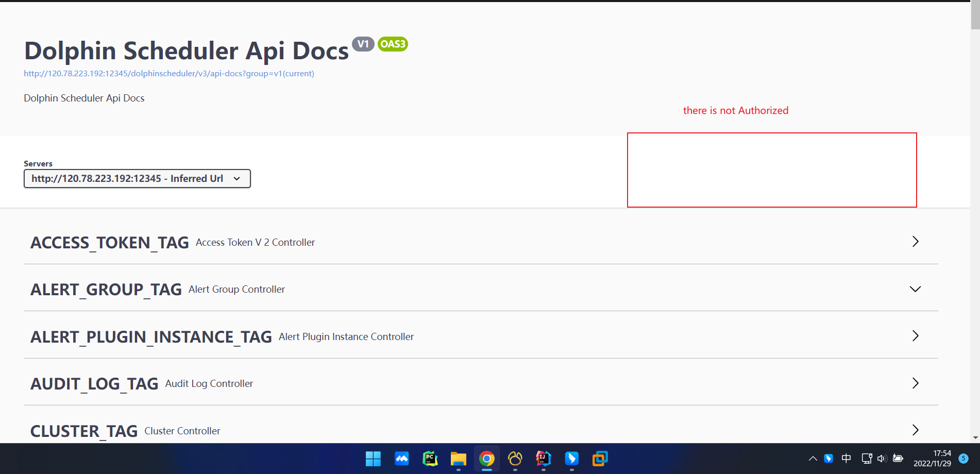Open the Servers dropdown list
Viewport: 980px width, 474px height.
(x=137, y=179)
